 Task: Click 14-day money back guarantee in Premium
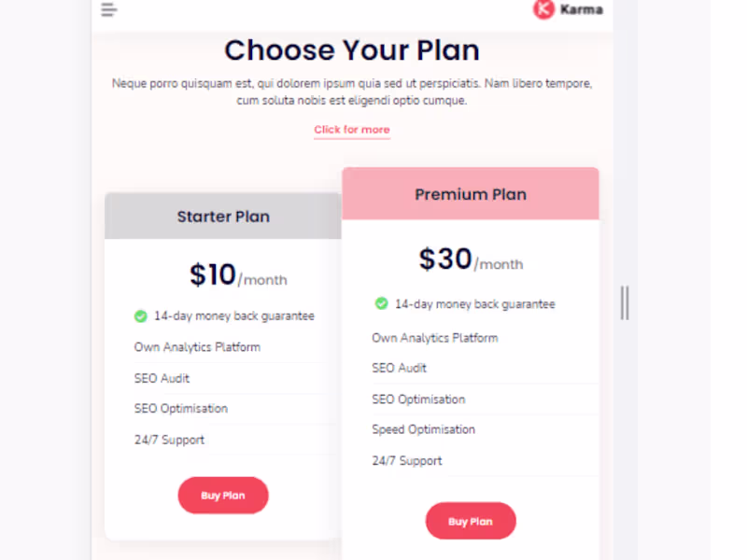click(474, 304)
